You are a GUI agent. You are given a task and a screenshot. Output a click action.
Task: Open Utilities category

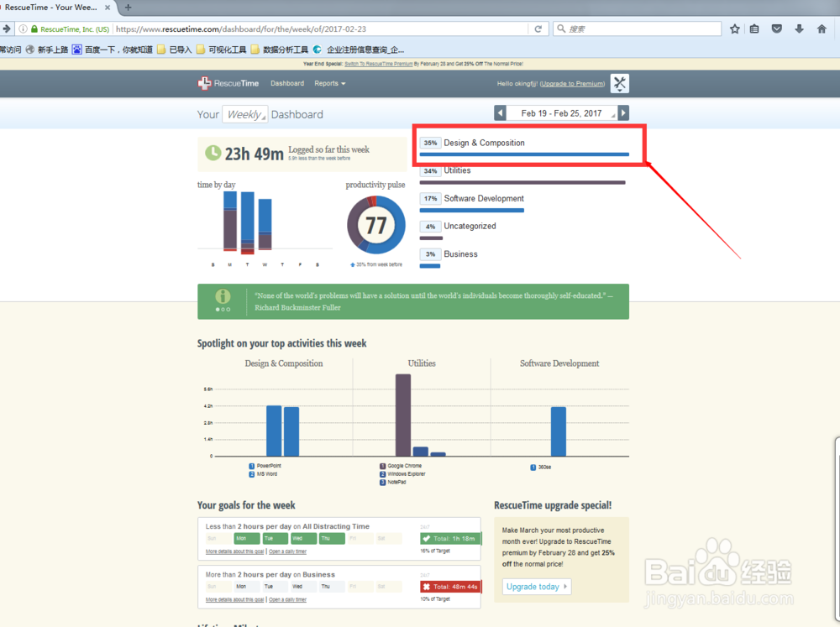(x=457, y=170)
